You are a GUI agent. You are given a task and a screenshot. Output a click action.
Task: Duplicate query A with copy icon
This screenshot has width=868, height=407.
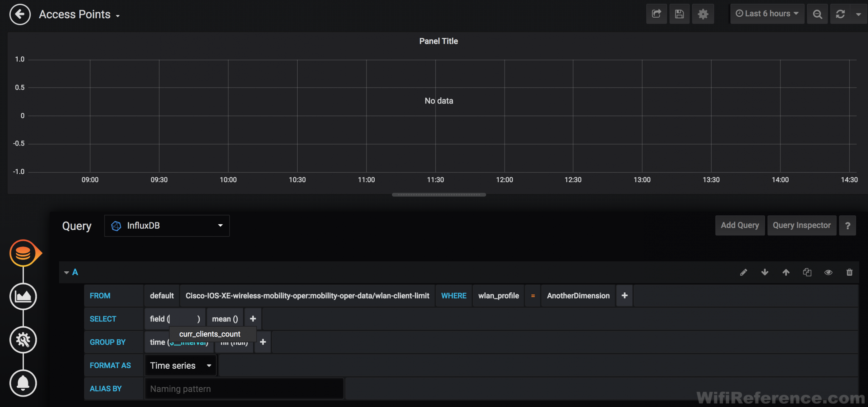tap(807, 272)
